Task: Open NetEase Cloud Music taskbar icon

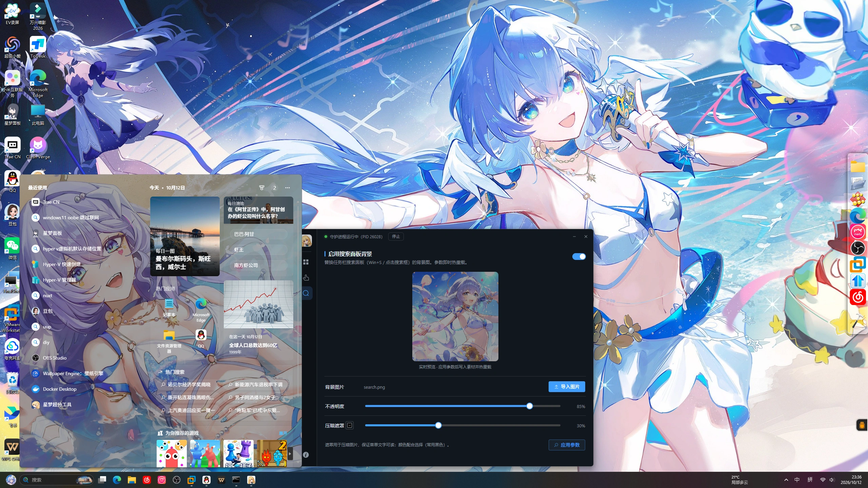Action: (147, 480)
